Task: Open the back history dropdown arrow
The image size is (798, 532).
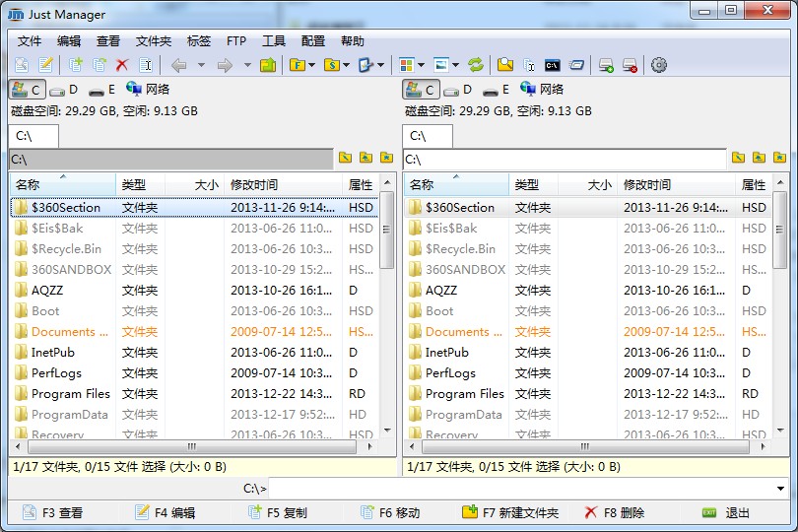Action: 202,65
